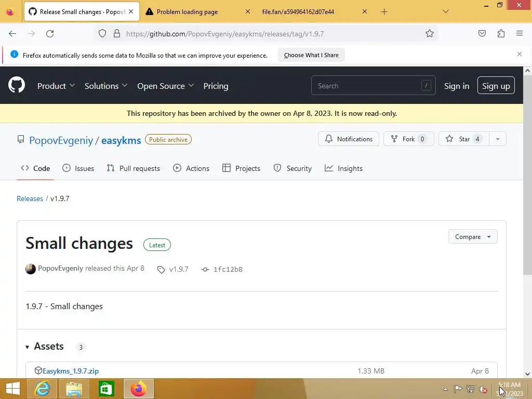The image size is (532, 399).
Task: Open the Insights tab
Action: pos(344,168)
